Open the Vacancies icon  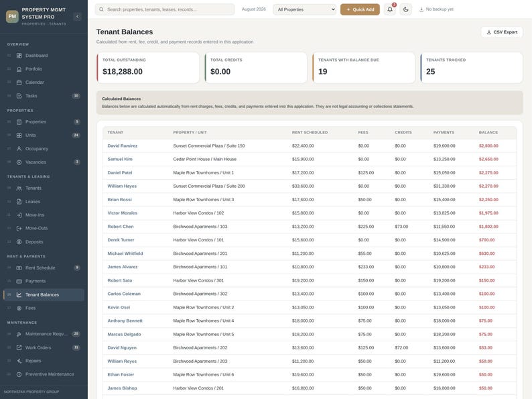tap(19, 162)
